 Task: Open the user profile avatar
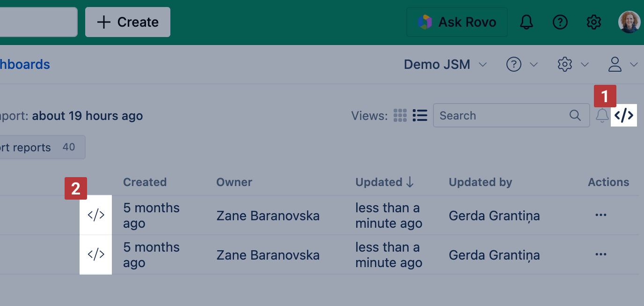[629, 22]
